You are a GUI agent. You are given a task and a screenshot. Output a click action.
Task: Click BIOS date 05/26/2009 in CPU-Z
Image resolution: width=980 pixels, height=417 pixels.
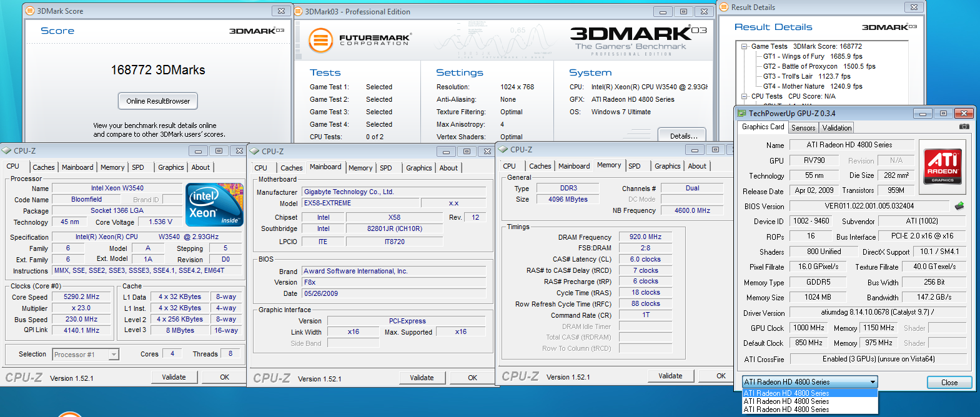point(393,293)
